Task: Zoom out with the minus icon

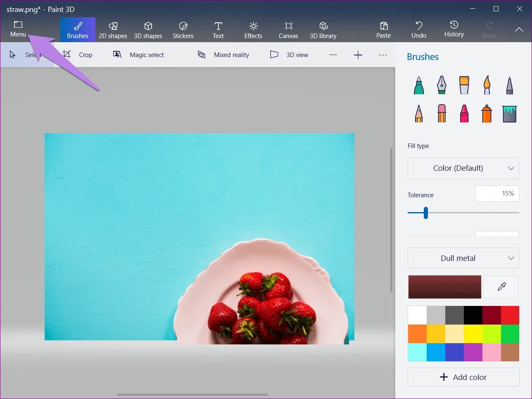Action: pyautogui.click(x=333, y=55)
